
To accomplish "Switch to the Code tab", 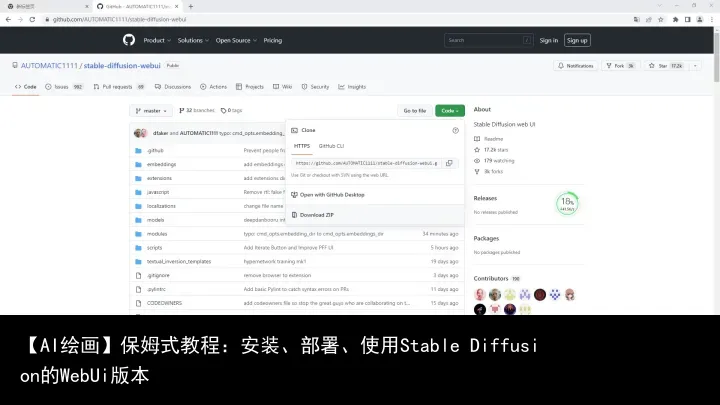I will [x=26, y=87].
